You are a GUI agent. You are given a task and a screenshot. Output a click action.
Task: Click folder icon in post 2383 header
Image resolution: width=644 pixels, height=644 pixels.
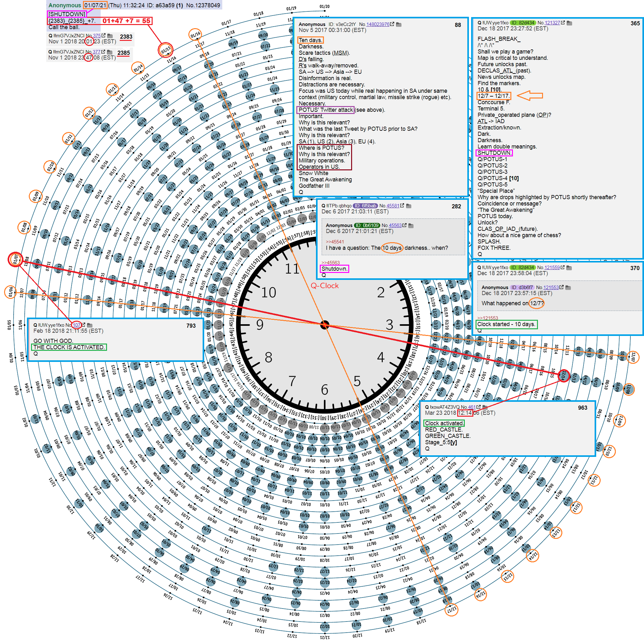point(110,36)
